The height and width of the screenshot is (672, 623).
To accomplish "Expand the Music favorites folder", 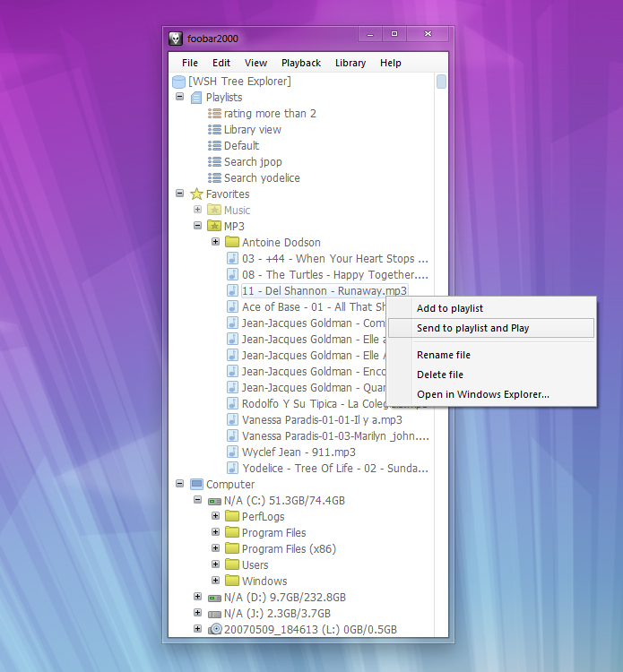I will (x=198, y=209).
